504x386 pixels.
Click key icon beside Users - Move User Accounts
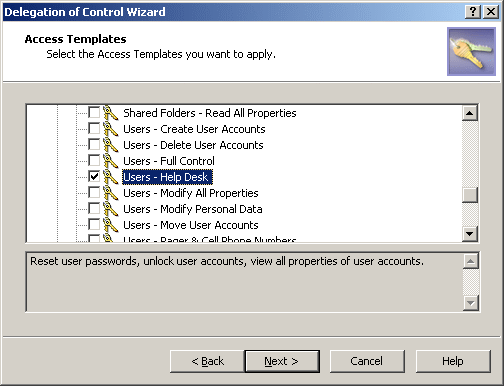110,225
